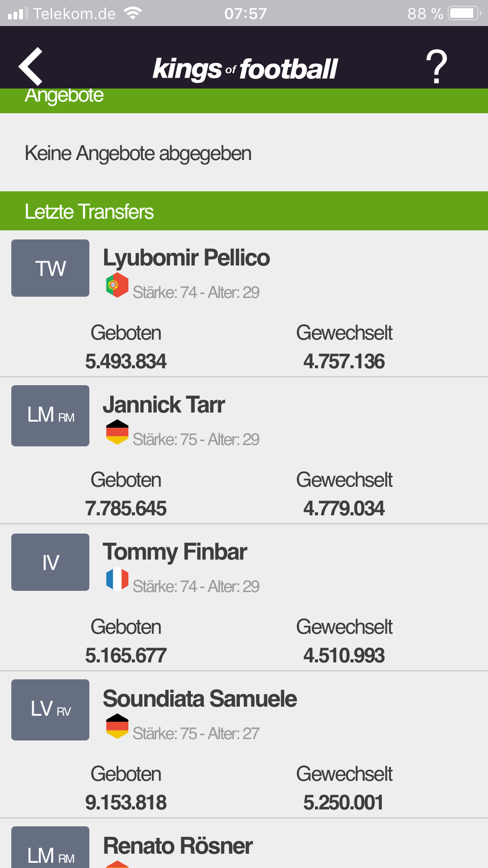Open player Renato Rösner
This screenshot has height=868, width=488.
tap(178, 846)
